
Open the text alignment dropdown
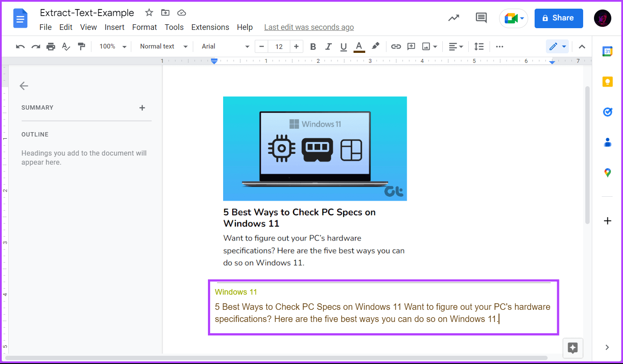coord(456,47)
